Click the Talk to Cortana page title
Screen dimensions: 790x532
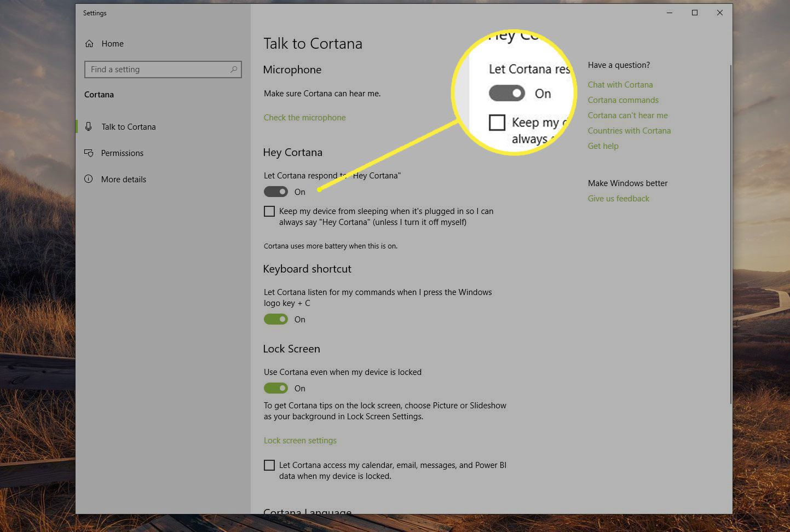pos(313,44)
